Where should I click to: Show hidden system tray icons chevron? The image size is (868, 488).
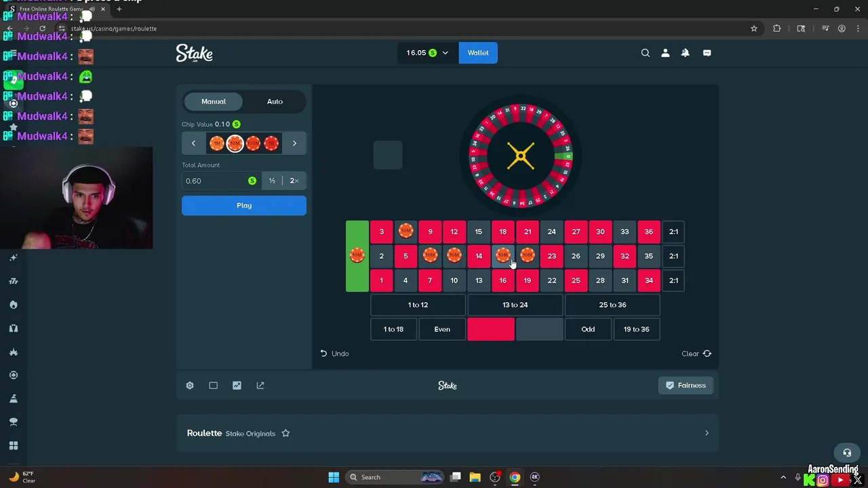783,477
